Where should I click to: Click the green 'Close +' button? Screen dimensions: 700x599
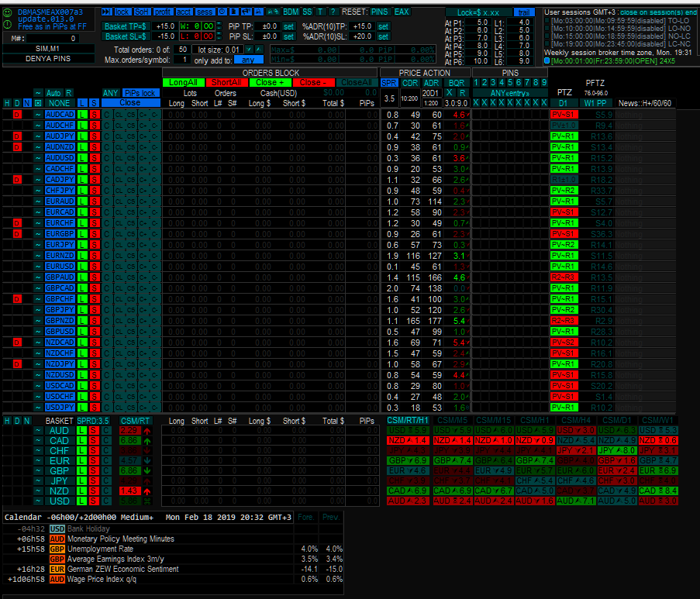pyautogui.click(x=270, y=83)
